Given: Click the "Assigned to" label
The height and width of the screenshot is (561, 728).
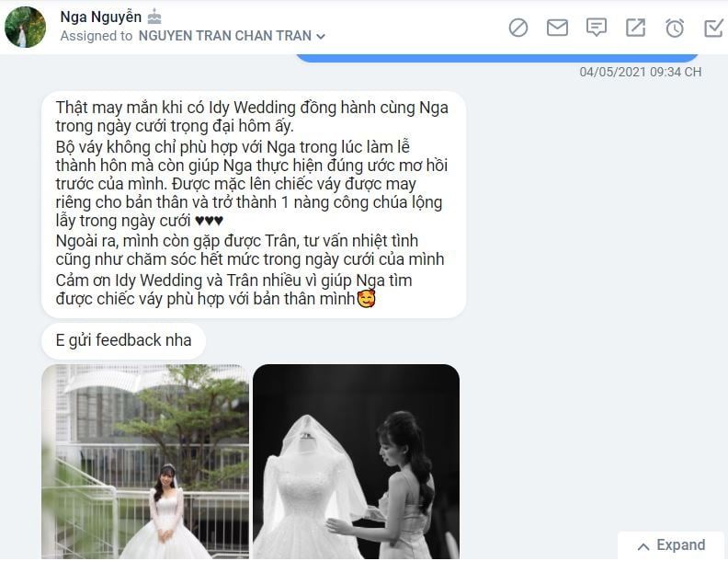Looking at the screenshot, I should [97, 36].
